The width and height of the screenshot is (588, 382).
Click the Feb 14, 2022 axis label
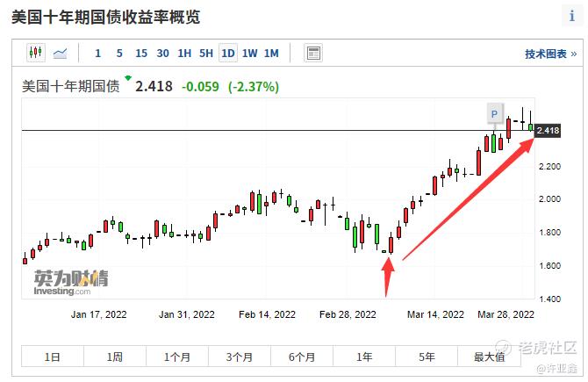(267, 314)
